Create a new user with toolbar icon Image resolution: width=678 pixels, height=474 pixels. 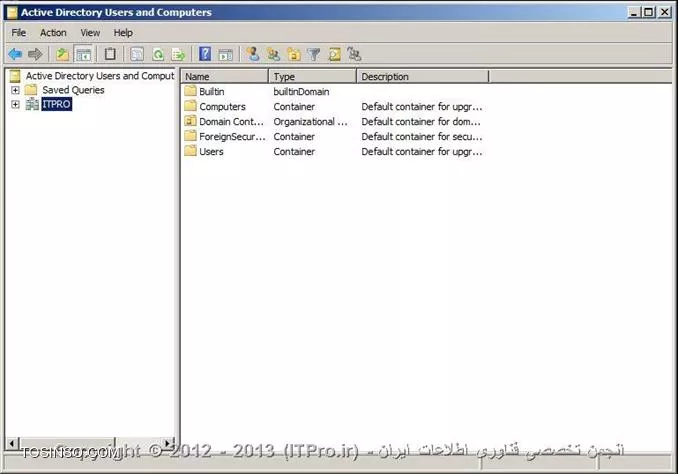click(253, 54)
